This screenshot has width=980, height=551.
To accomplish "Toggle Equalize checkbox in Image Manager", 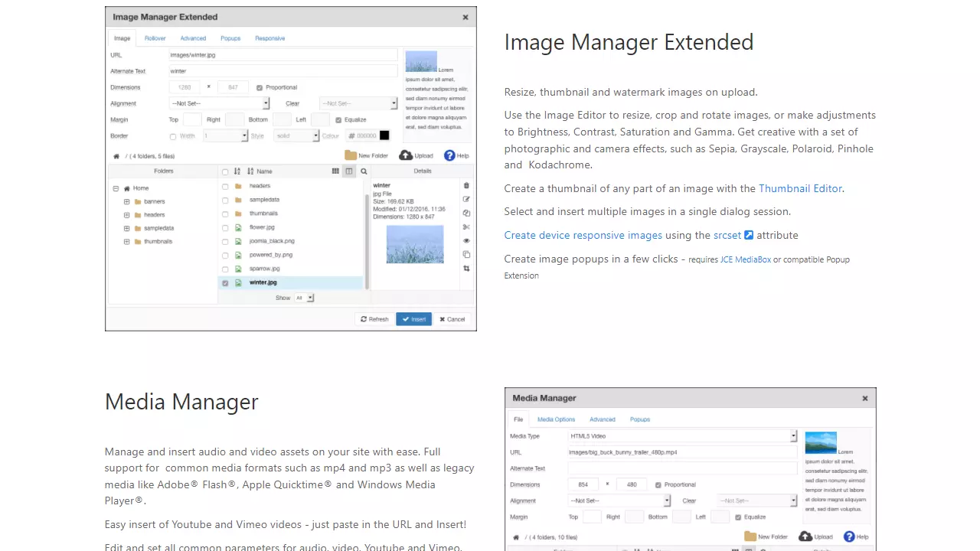I will pyautogui.click(x=338, y=119).
